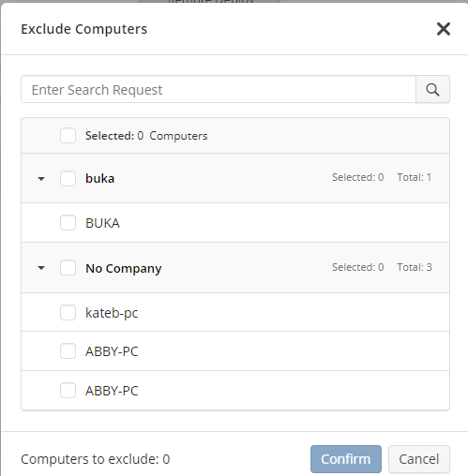
Task: Tick the select-all computers checkbox
Action: tap(68, 136)
